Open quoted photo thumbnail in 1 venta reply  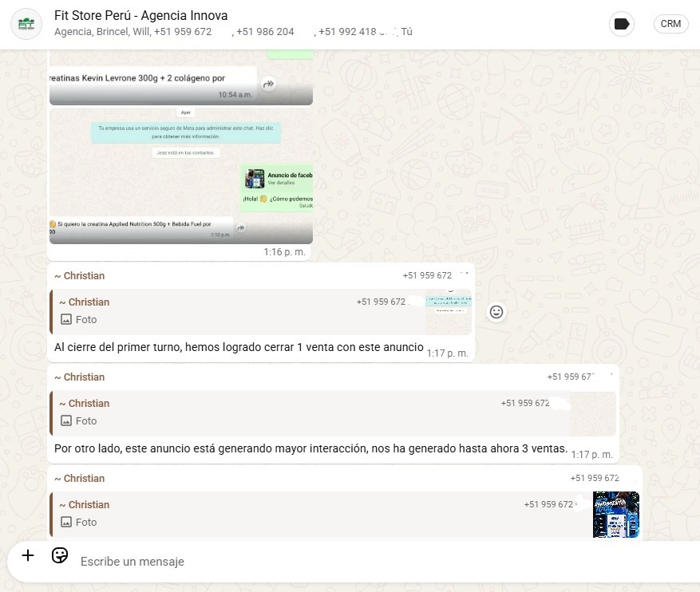click(449, 312)
